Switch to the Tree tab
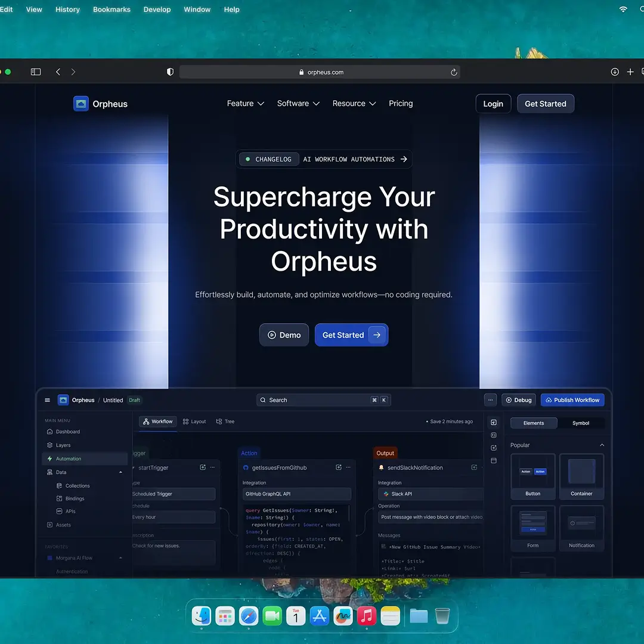Image resolution: width=644 pixels, height=644 pixels. click(x=225, y=422)
